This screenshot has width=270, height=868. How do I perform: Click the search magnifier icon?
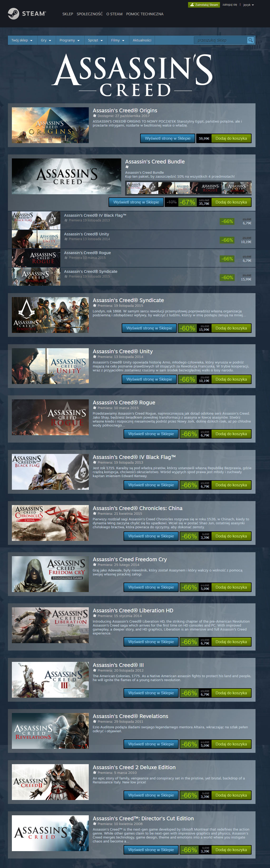(x=250, y=40)
